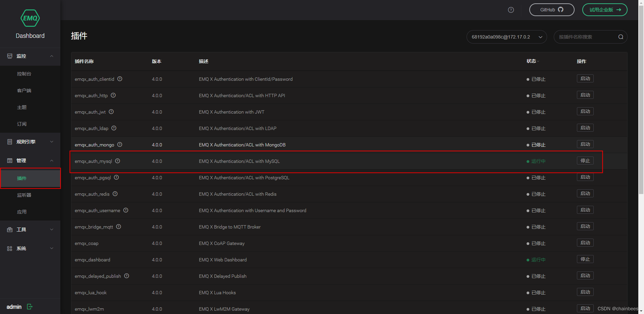644x314 pixels.
Task: Open the node selector dropdown
Action: [x=506, y=37]
